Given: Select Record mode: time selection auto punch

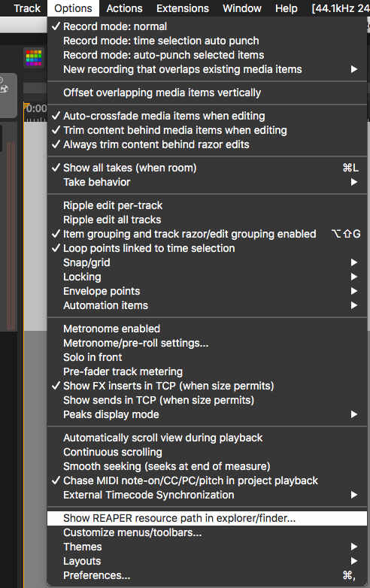Looking at the screenshot, I should tap(207, 41).
